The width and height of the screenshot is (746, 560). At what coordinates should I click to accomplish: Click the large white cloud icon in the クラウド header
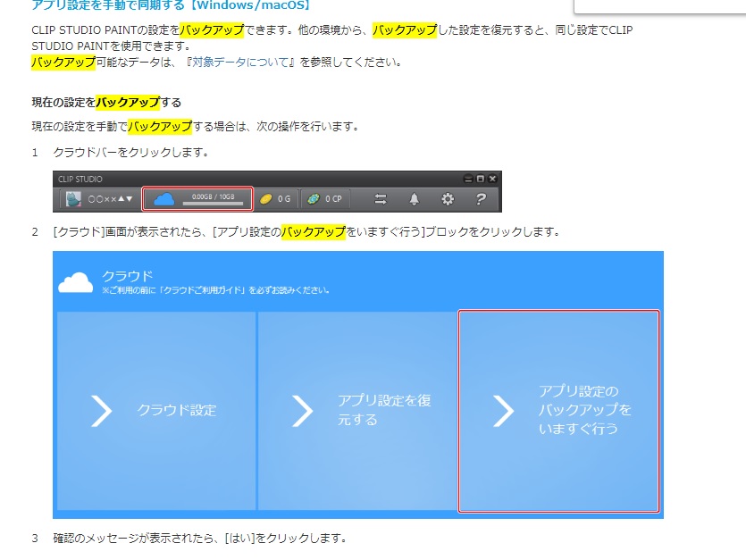click(x=75, y=282)
